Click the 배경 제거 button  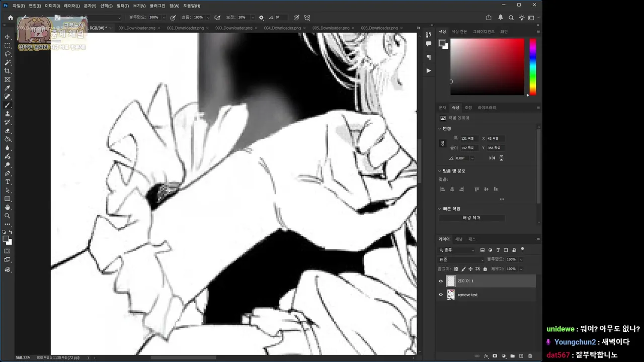(472, 218)
